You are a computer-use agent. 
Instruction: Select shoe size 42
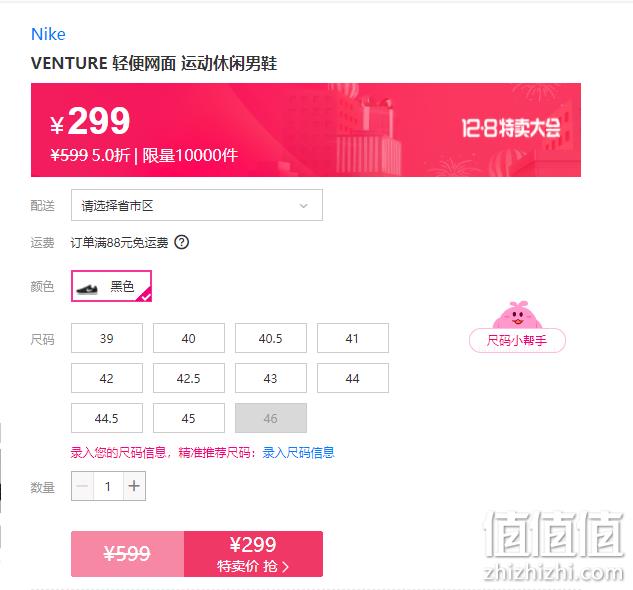pos(107,378)
